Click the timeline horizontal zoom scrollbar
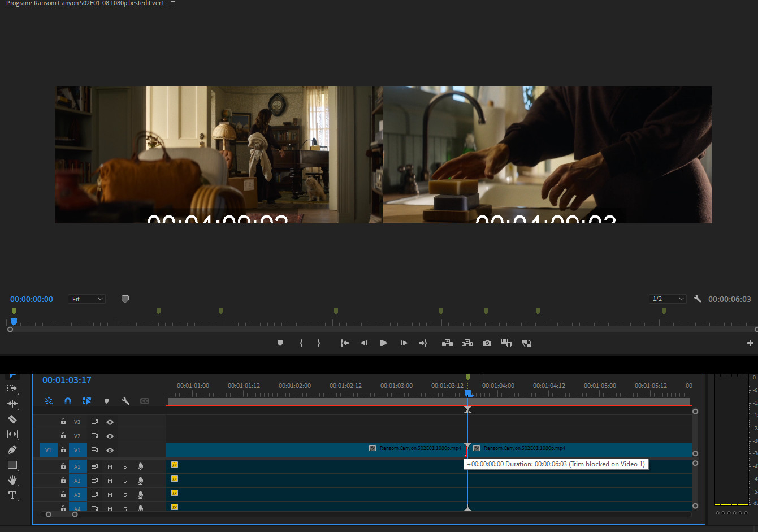Screen dimensions: 758x532 pos(62,514)
